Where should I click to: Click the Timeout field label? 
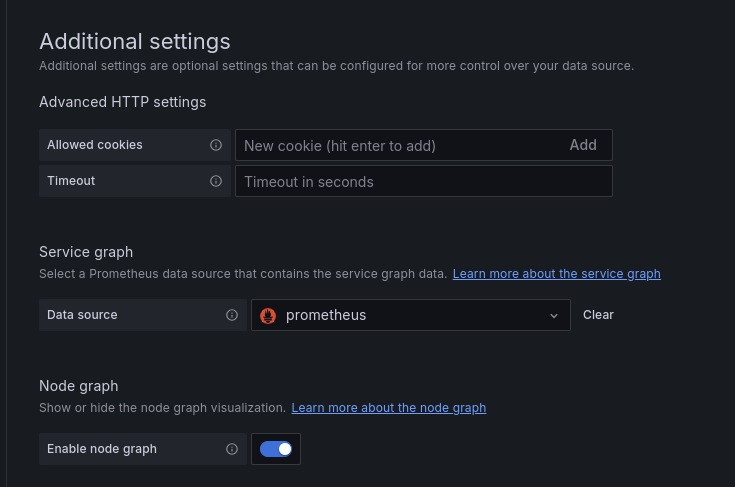(71, 181)
